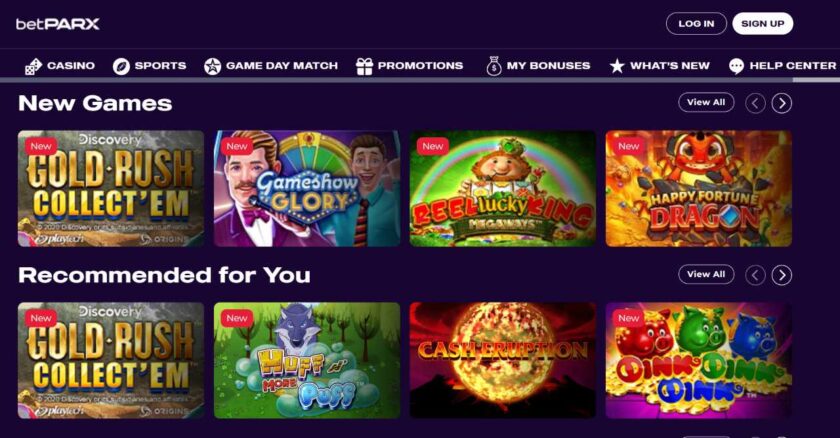Go to next New Games page arrow
This screenshot has height=438, width=840.
(x=782, y=103)
